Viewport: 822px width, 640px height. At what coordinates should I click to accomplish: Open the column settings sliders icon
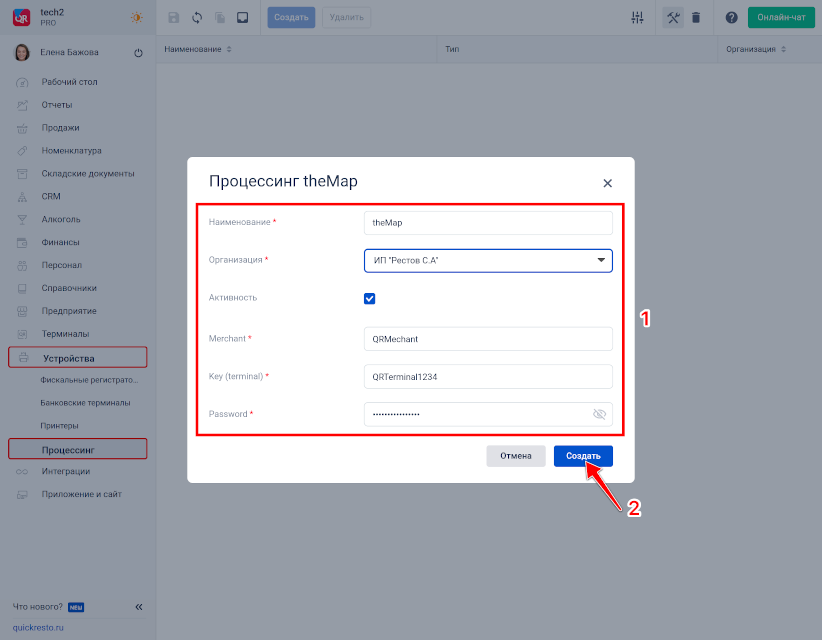[x=637, y=17]
